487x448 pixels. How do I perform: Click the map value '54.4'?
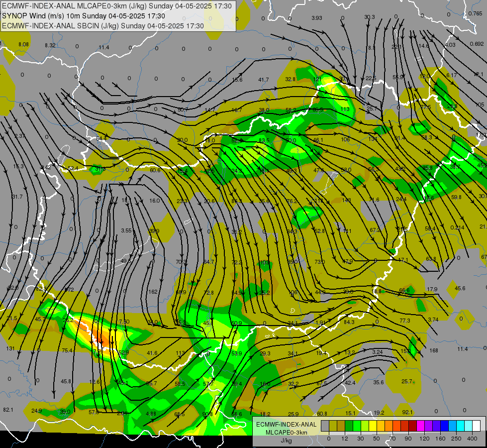point(101,138)
